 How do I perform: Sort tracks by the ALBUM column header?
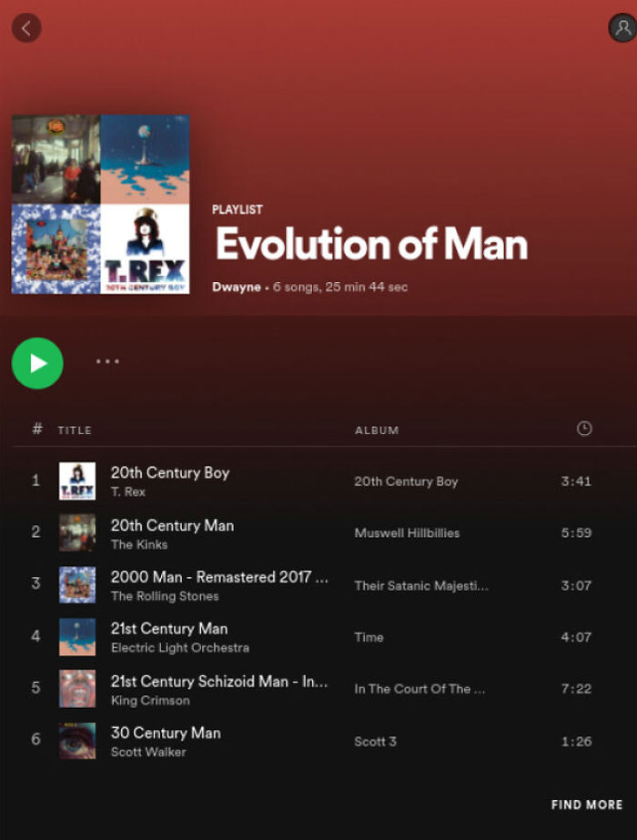click(377, 430)
